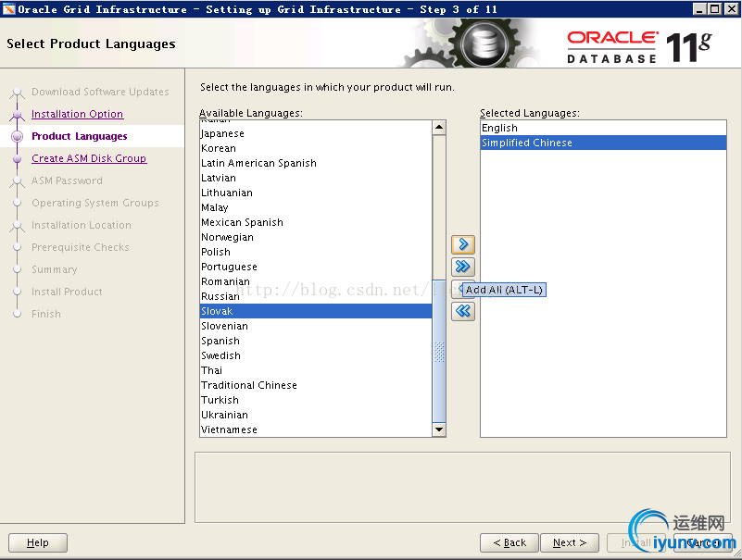Click scroll up arrow of Available Languages
This screenshot has width=742, height=560.
439,127
